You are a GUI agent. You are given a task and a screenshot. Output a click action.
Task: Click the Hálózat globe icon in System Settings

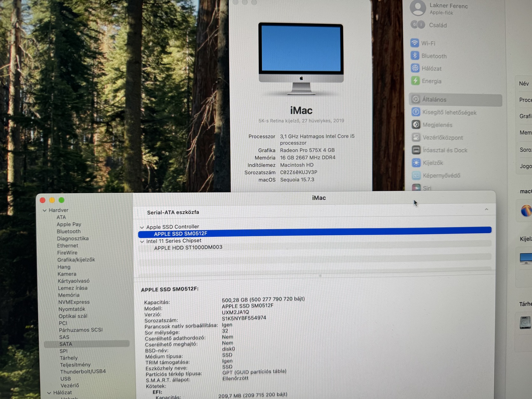tap(415, 68)
